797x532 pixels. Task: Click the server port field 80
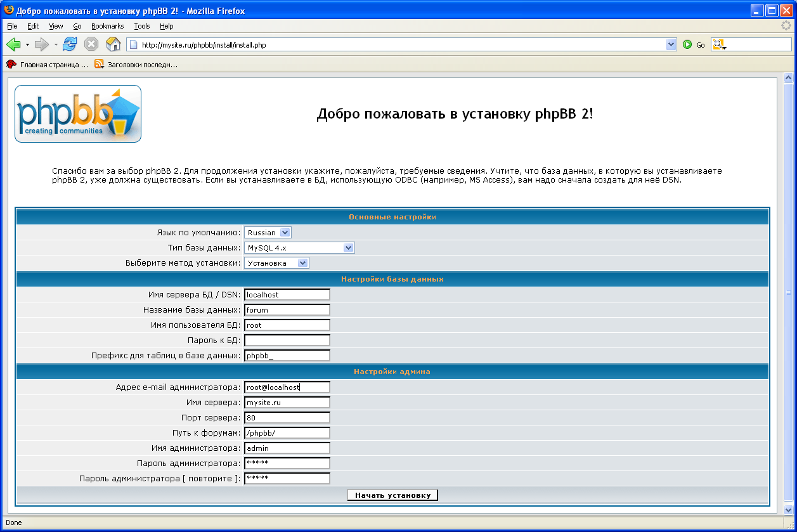pyautogui.click(x=287, y=417)
